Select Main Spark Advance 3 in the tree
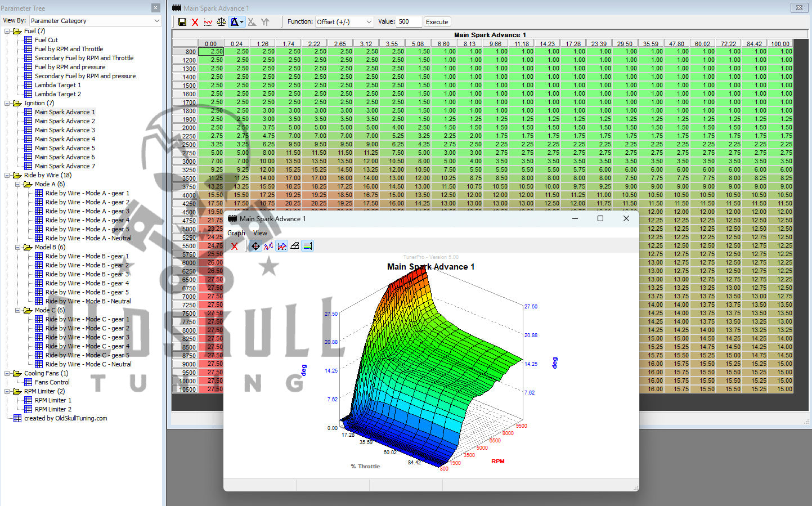 click(x=65, y=129)
